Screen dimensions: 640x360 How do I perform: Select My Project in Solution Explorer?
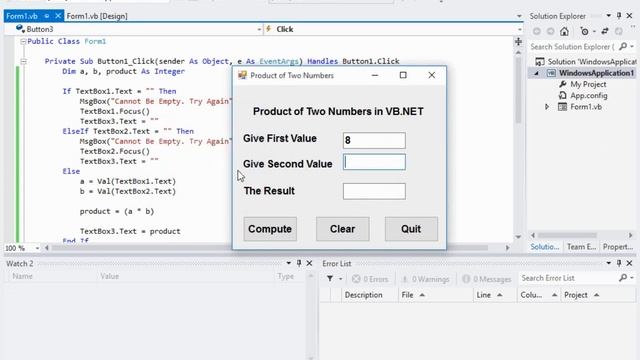[588, 84]
